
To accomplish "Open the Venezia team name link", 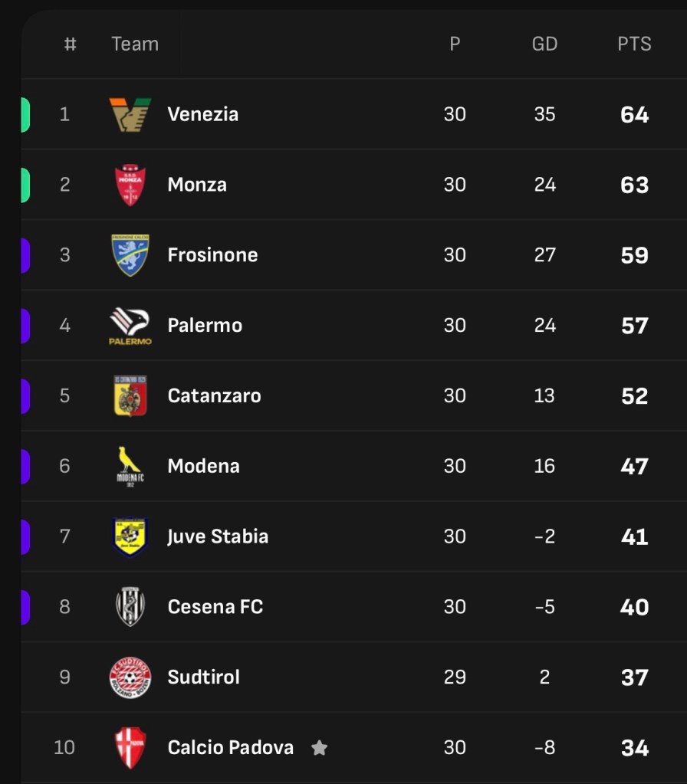I will [203, 115].
